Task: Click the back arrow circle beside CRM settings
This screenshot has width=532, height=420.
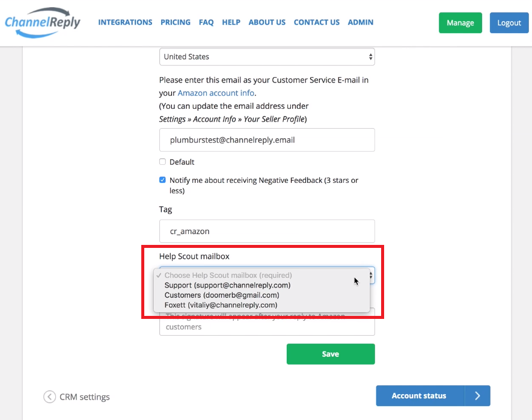Action: (49, 397)
